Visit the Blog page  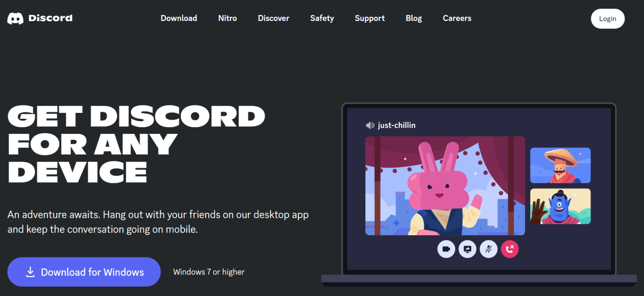point(413,18)
